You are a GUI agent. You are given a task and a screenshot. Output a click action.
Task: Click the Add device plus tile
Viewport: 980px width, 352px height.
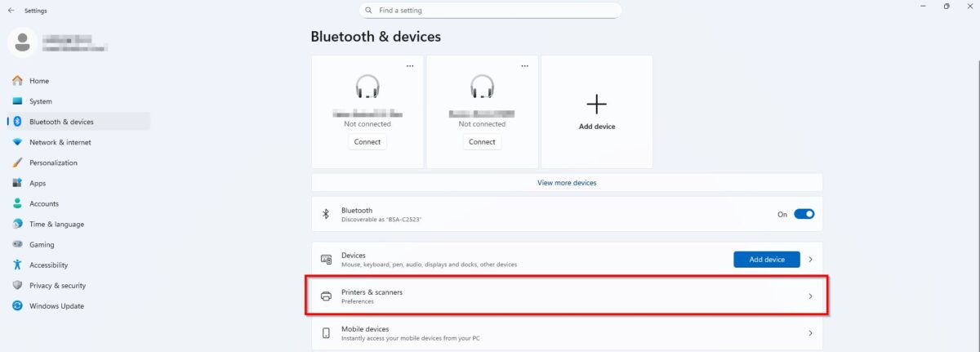click(x=597, y=112)
